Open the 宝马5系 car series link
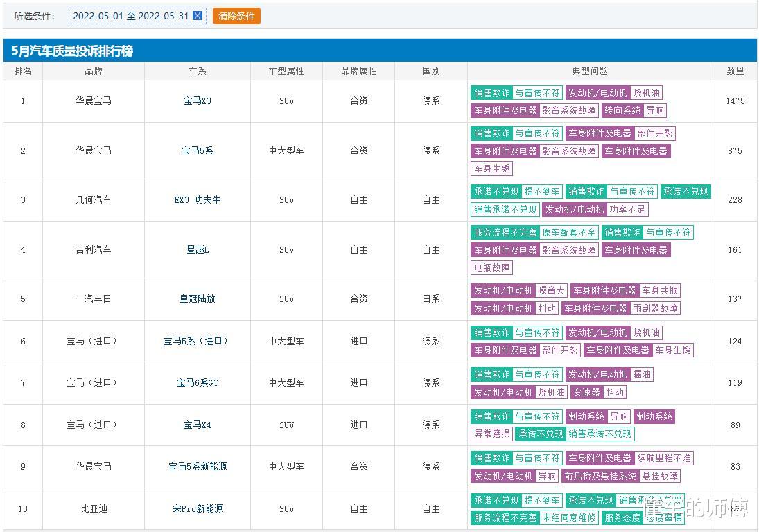The image size is (759, 532). pos(198,151)
